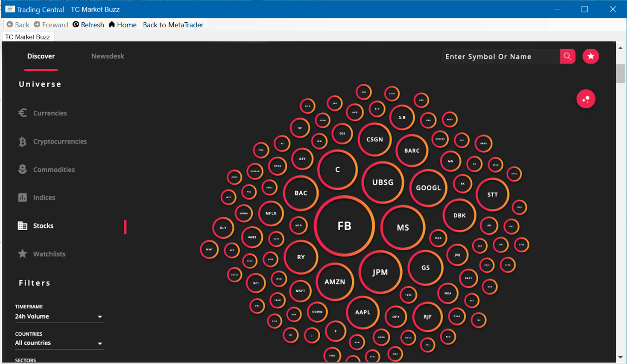The width and height of the screenshot is (627, 364).
Task: Select the TC Market Buzz tab
Action: click(x=28, y=37)
